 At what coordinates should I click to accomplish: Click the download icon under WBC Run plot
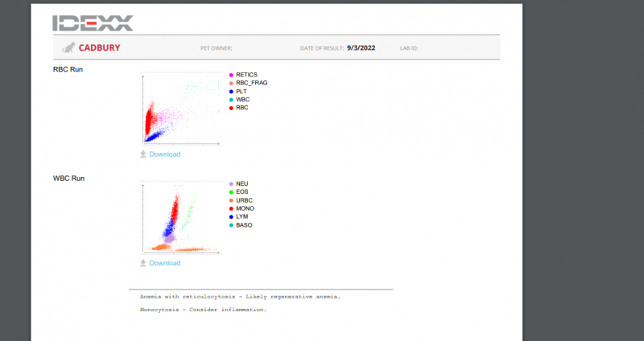pyautogui.click(x=143, y=263)
